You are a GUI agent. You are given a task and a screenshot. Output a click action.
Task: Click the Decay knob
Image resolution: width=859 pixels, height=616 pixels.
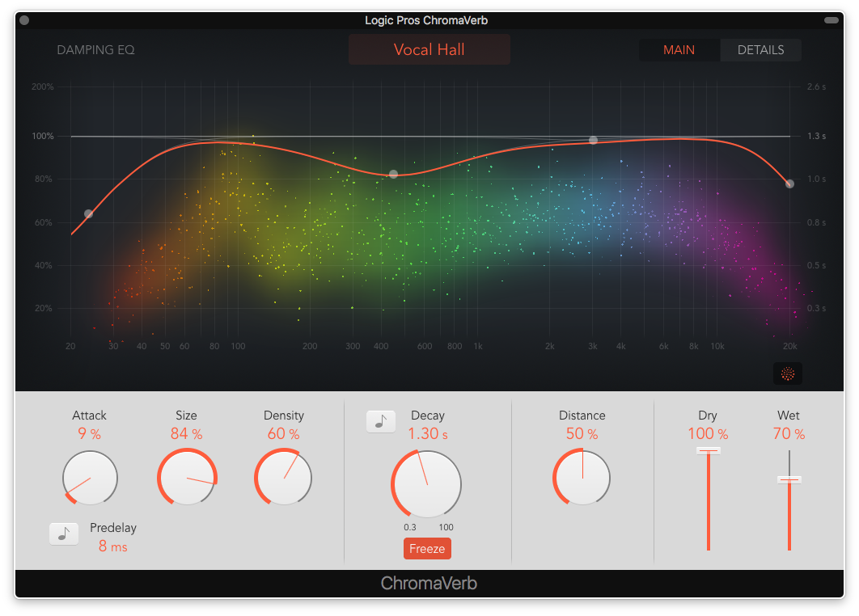click(x=427, y=483)
